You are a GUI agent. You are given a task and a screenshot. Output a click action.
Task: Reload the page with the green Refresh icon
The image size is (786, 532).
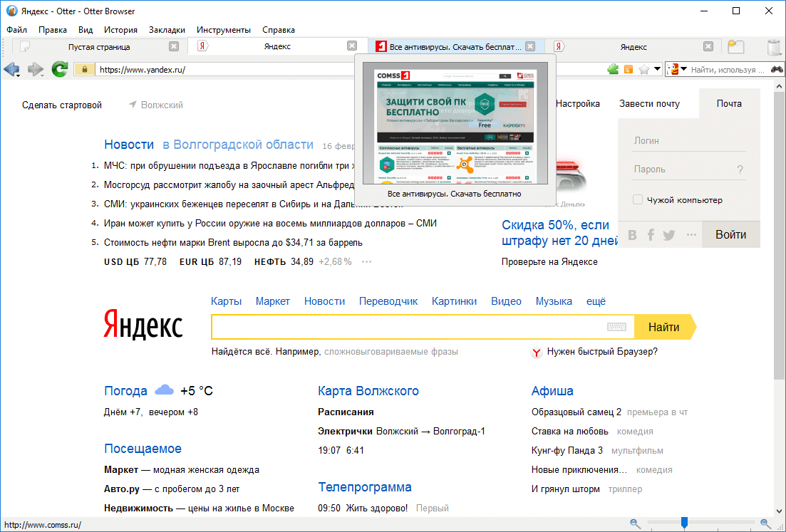60,69
